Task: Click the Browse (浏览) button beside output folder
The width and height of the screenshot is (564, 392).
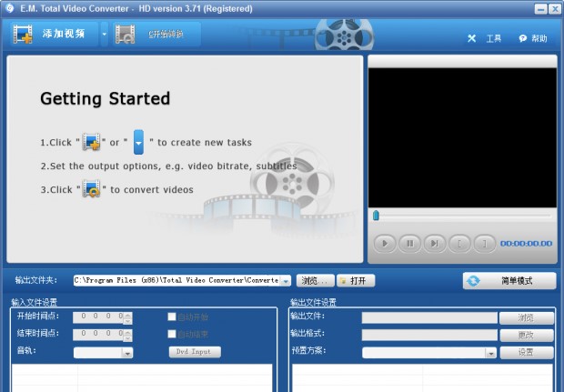Action: click(x=315, y=281)
